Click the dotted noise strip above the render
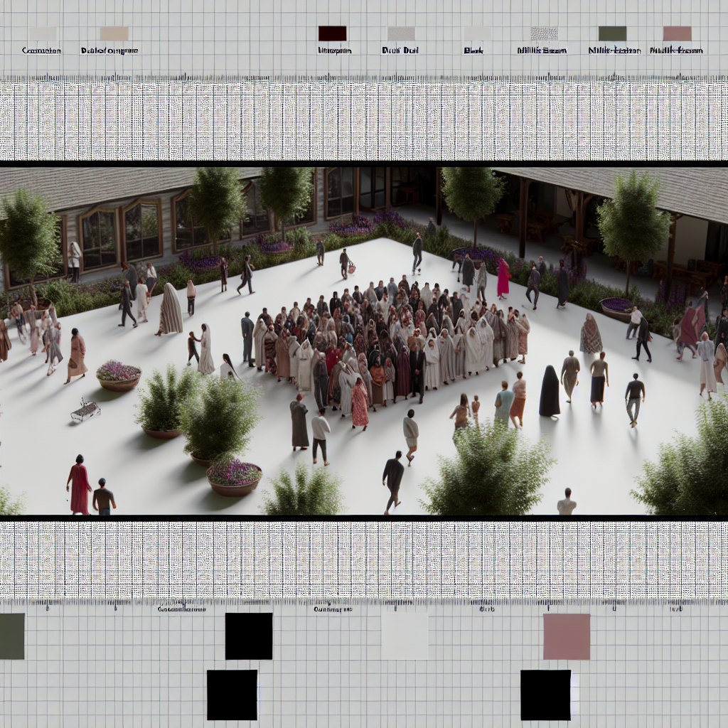The height and width of the screenshot is (728, 728). click(364, 119)
